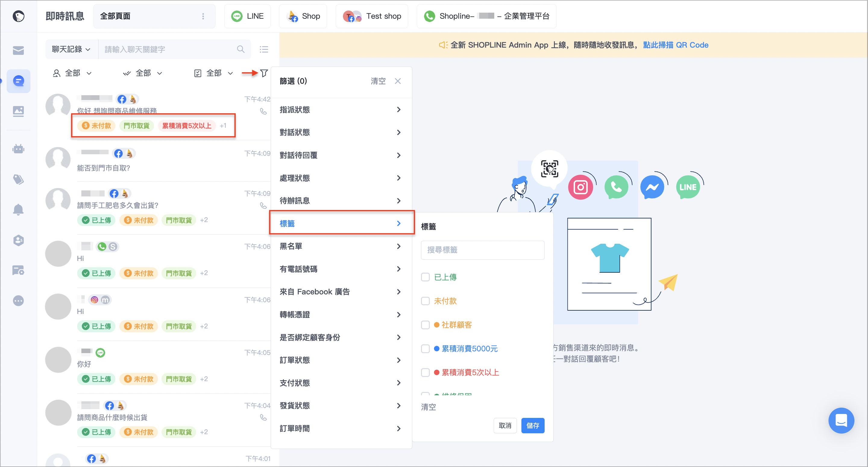Open the read status 全部 dropdown with checkmarks

point(143,73)
